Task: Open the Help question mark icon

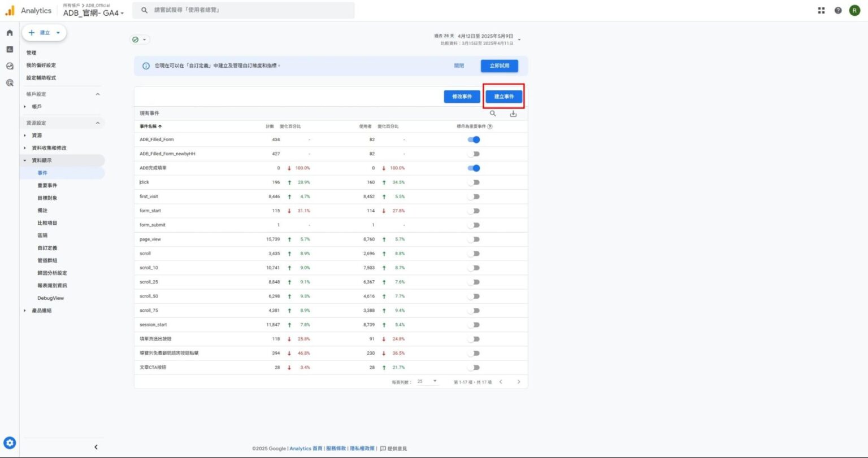Action: point(838,11)
